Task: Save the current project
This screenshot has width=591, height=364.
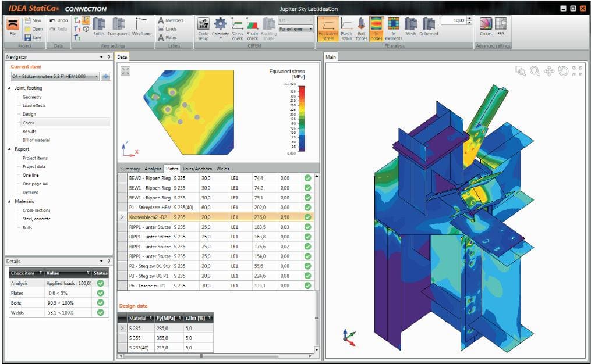Action: pos(33,37)
